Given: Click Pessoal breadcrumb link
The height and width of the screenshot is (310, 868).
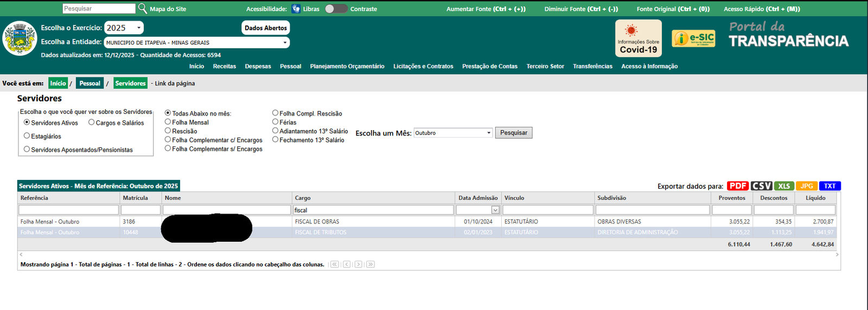Looking at the screenshot, I should pos(90,83).
